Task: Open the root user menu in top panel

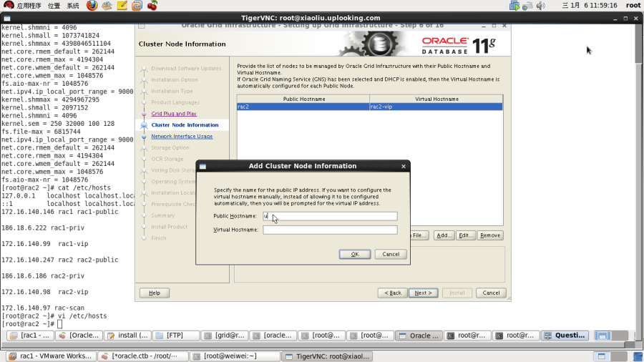Action: (633, 5)
